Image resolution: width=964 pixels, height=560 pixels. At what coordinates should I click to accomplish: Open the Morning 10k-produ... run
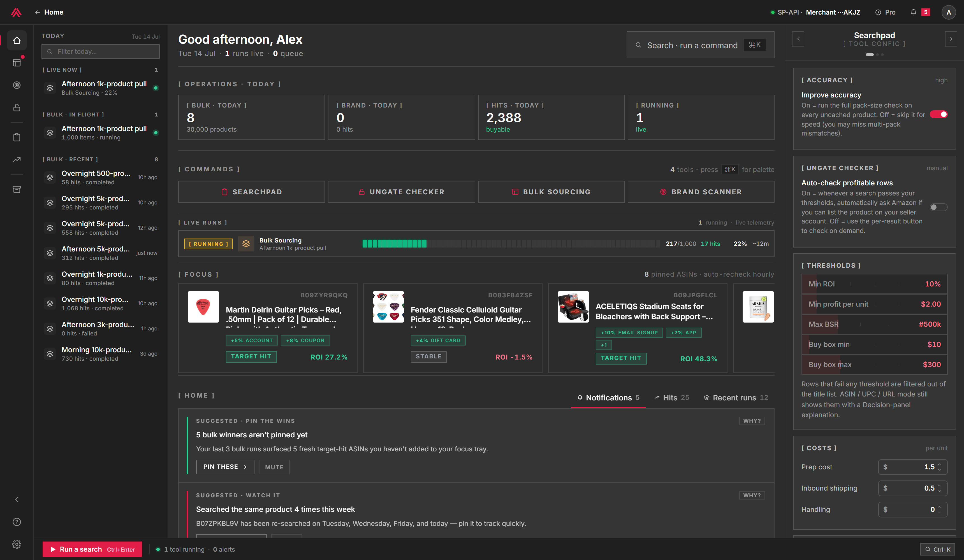click(x=100, y=354)
